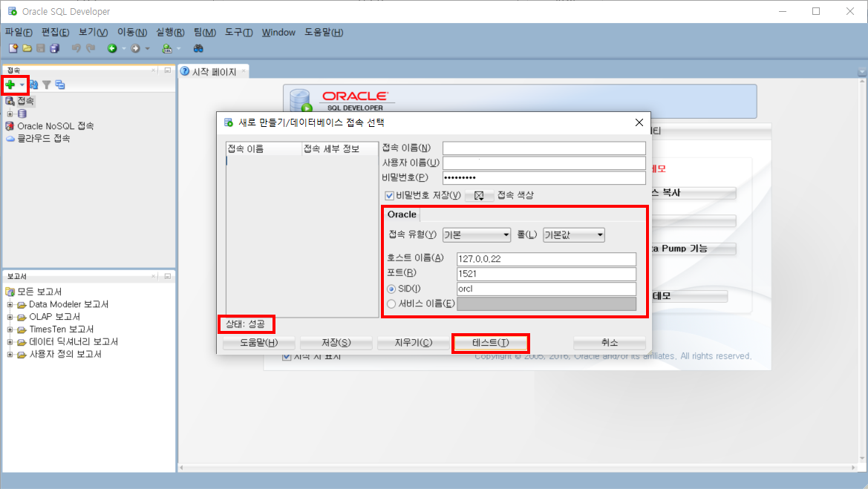Viewport: 868px width, 489px height.
Task: Open the Window menu
Action: click(278, 32)
